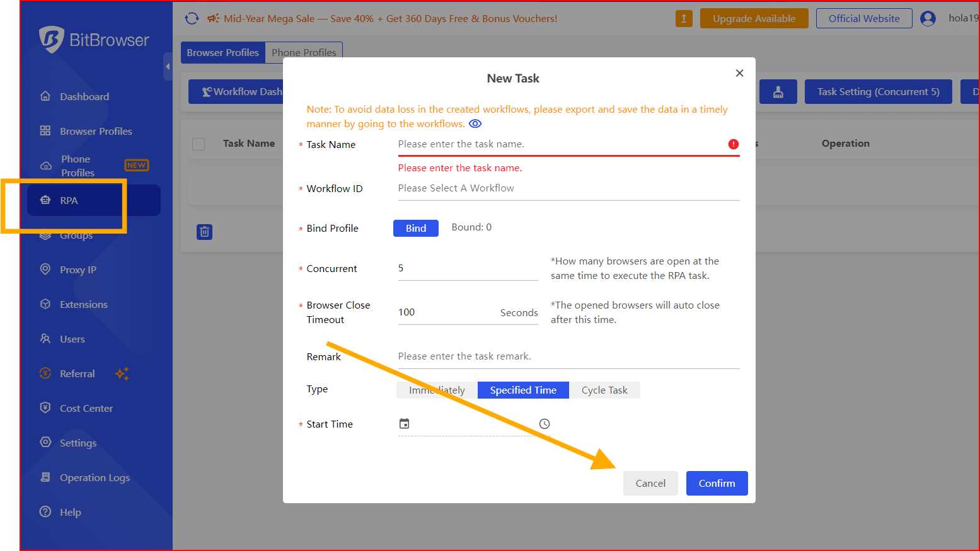Click the trash delete icon below table
Viewport: 980px width, 551px height.
(205, 232)
